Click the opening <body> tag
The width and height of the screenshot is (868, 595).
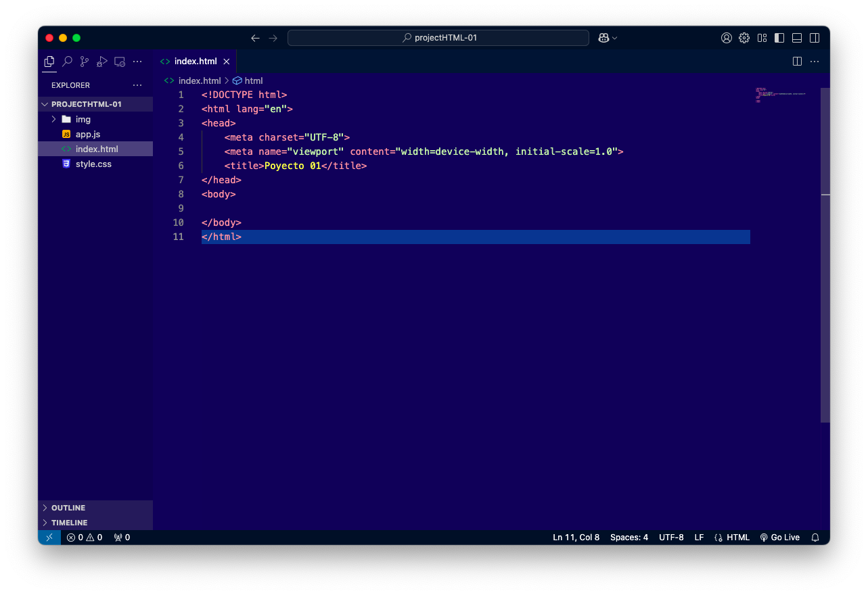(x=219, y=194)
